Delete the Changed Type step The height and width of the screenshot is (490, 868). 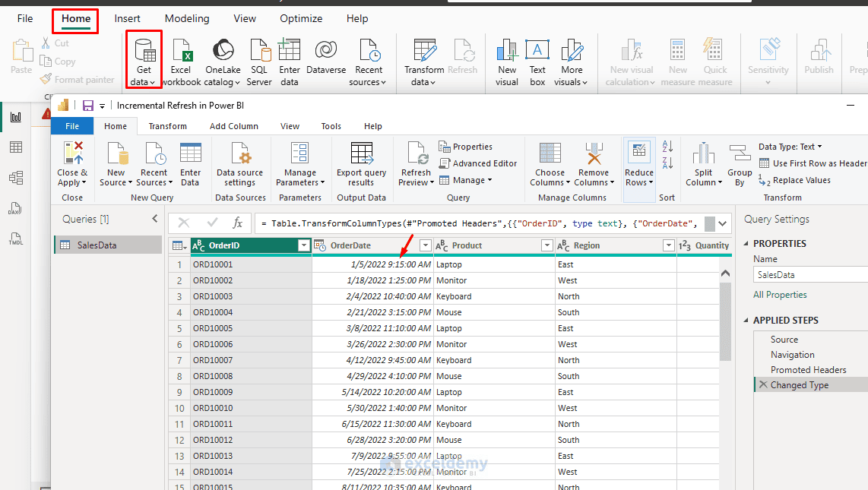tap(763, 384)
